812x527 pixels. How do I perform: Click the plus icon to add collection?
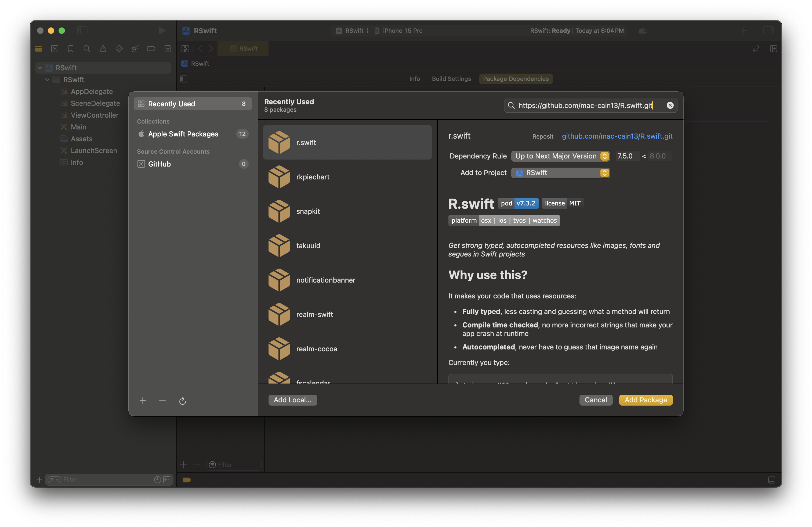coord(143,401)
